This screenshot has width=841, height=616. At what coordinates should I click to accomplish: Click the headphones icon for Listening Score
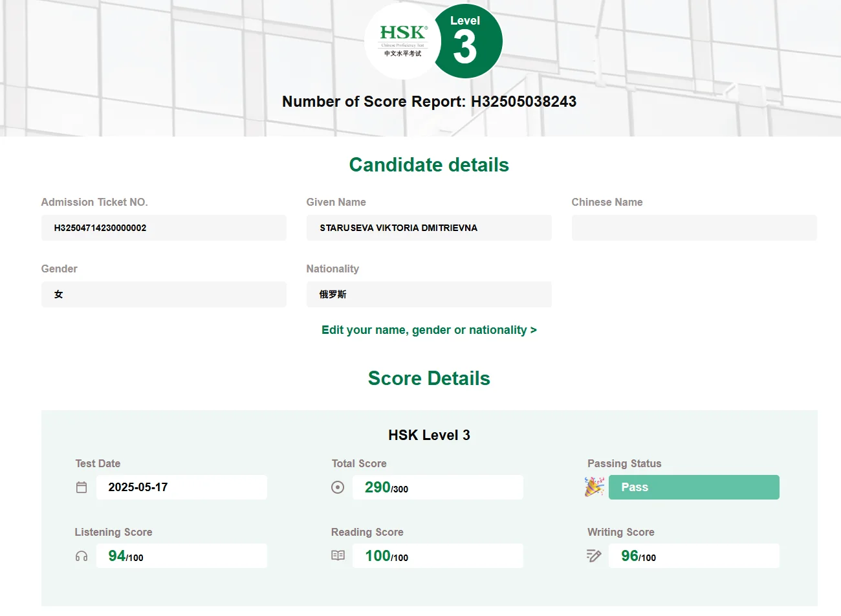click(82, 556)
